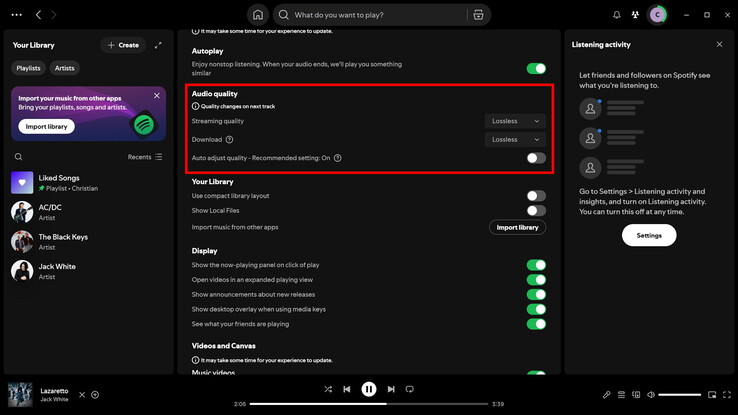Hide Lazaretto with the X icon
This screenshot has width=738, height=415.
tap(82, 395)
